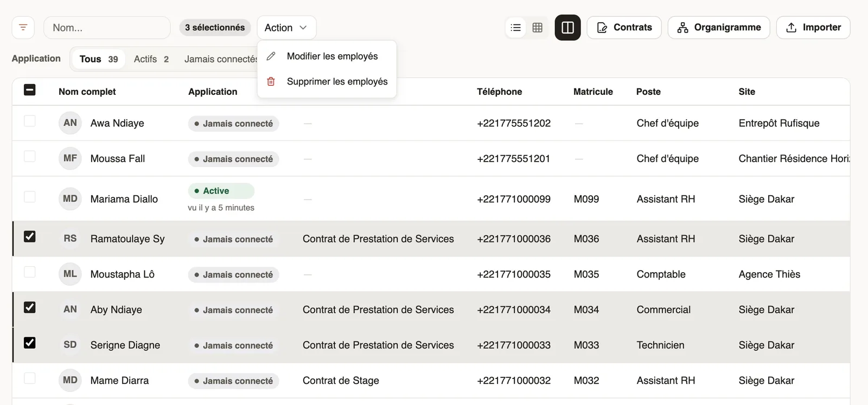Click avatar MF for Moussa Fall

[70, 158]
